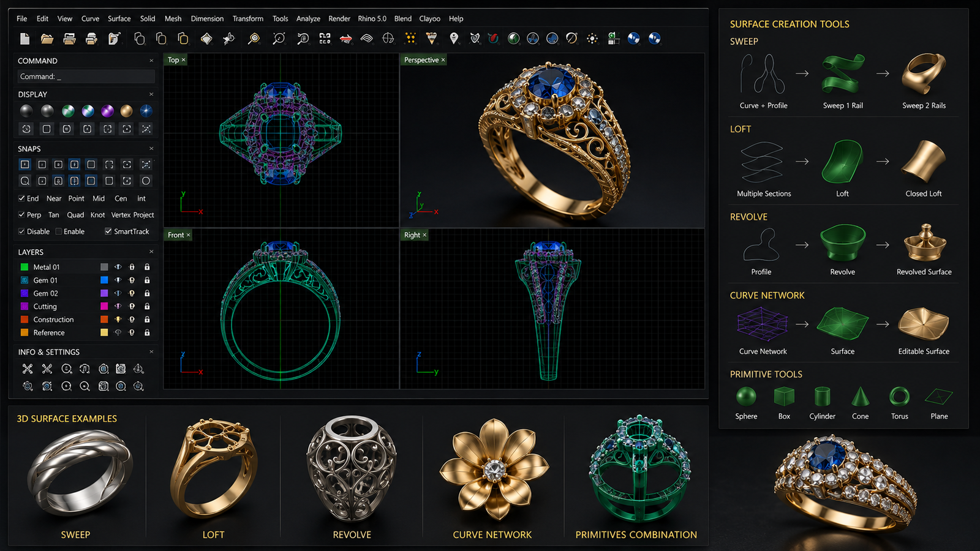Click the purple Curve Network grid icon
This screenshot has width=980, height=551.
point(762,324)
